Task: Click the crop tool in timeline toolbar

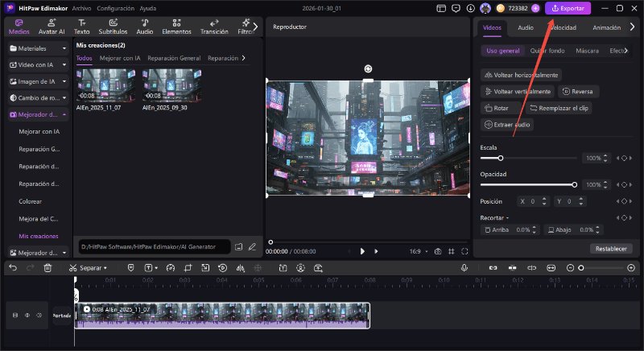Action: pos(188,268)
